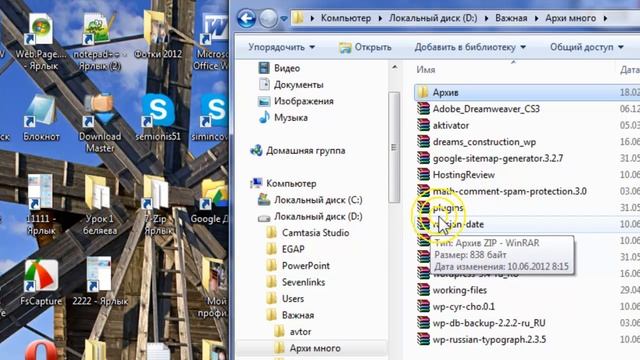Open the Google Drive desktop folder
Screen dimensions: 640x360
click(211, 202)
